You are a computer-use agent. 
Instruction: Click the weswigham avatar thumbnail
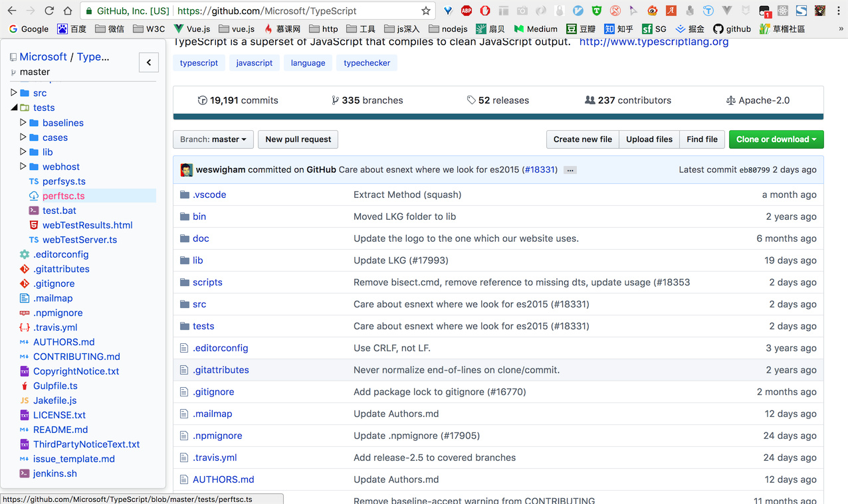187,170
